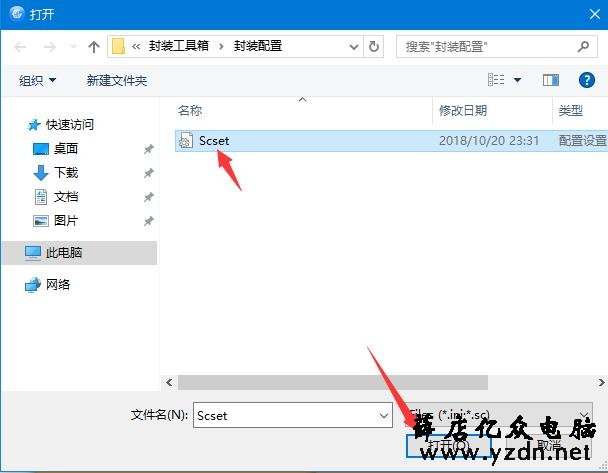
Task: Click the 下载 arrow icon
Action: click(x=41, y=173)
